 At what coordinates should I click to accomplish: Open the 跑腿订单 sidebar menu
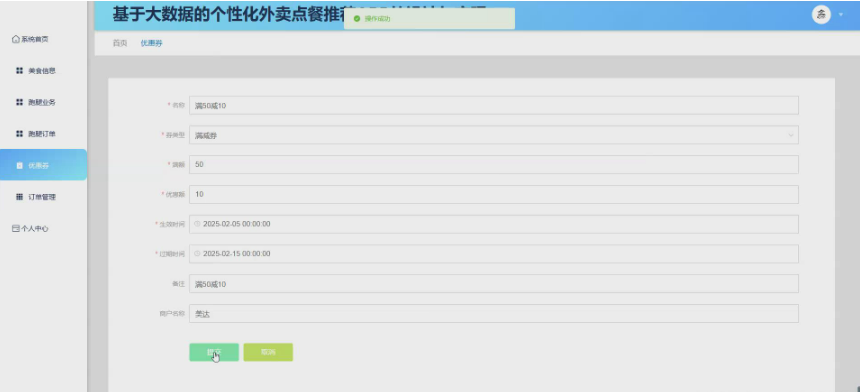43,134
